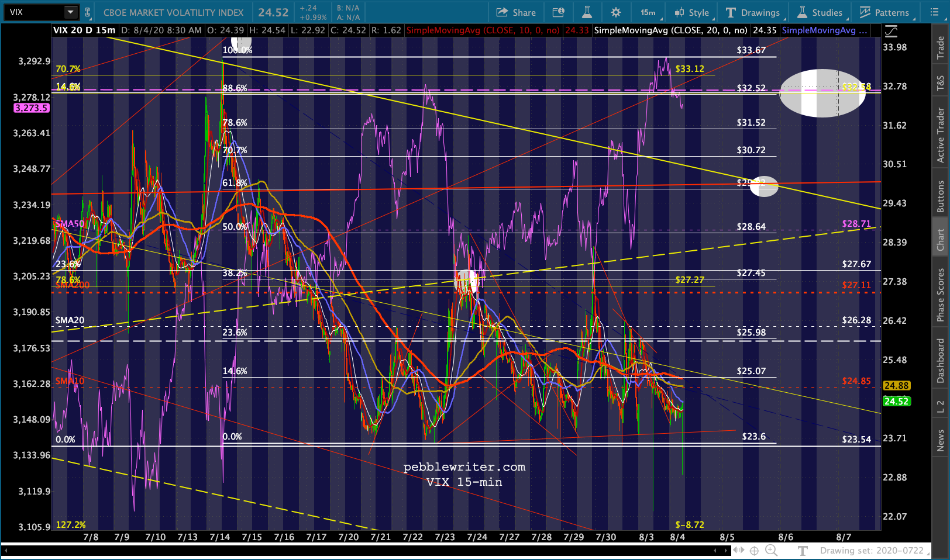Click the Share button
950x560 pixels.
click(516, 12)
